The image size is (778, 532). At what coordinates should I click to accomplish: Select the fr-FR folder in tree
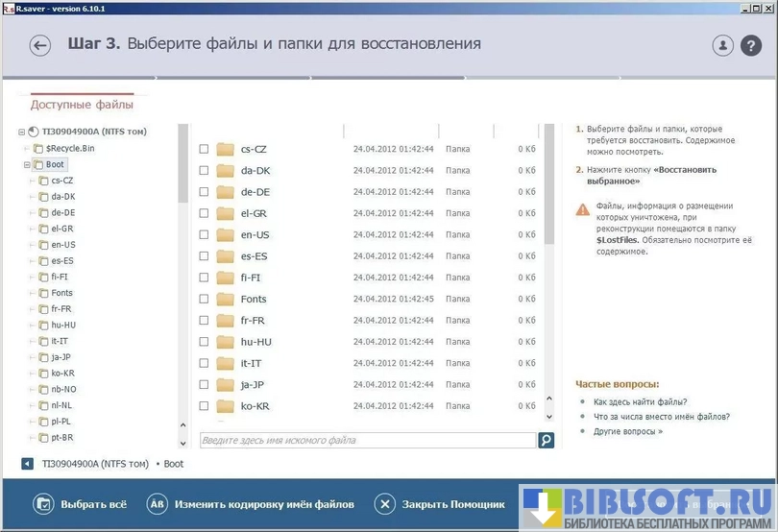point(62,308)
